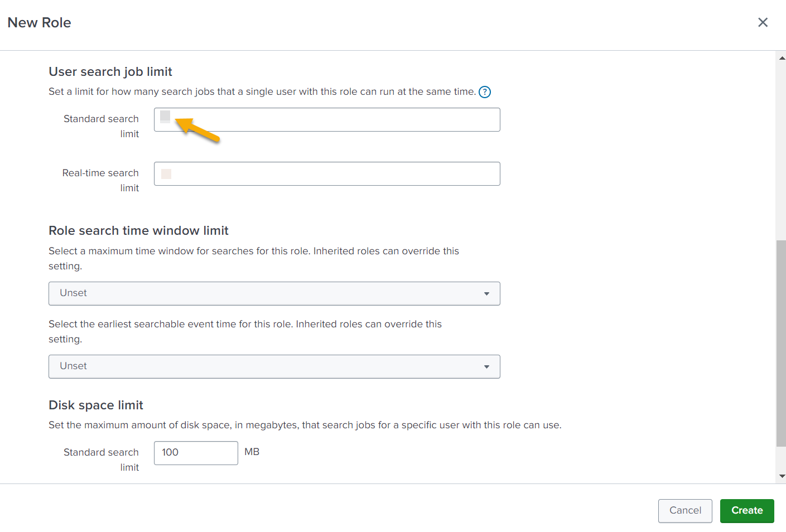Click the green Create button
Image resolution: width=786 pixels, height=532 pixels.
pyautogui.click(x=747, y=511)
